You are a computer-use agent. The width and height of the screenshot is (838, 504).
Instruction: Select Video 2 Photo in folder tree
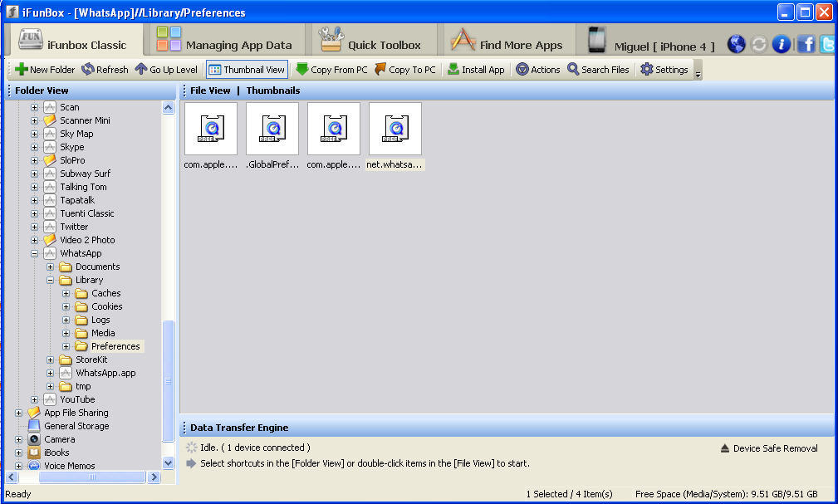click(87, 241)
